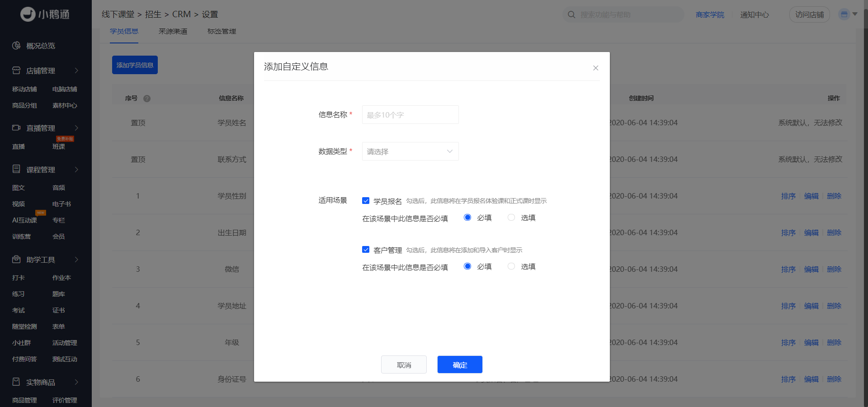Click 确定 to confirm
This screenshot has height=407, width=868.
(460, 364)
